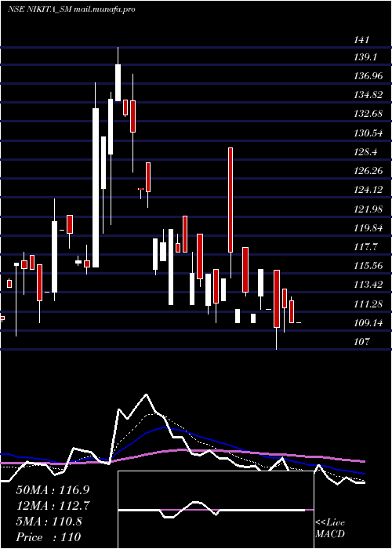Click the 121.98 price axis label

368,209
